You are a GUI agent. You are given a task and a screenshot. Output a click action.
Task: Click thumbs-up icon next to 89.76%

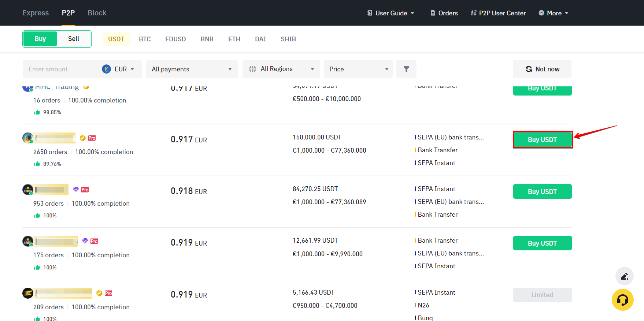(x=37, y=164)
